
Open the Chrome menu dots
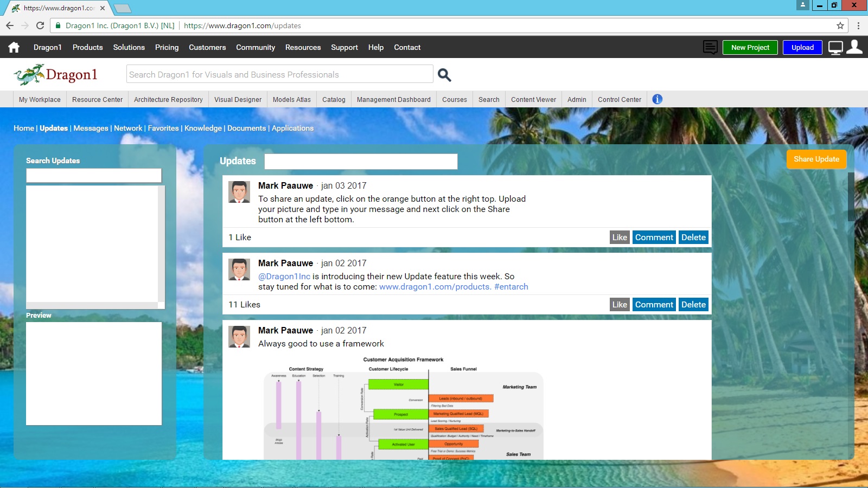tap(858, 25)
